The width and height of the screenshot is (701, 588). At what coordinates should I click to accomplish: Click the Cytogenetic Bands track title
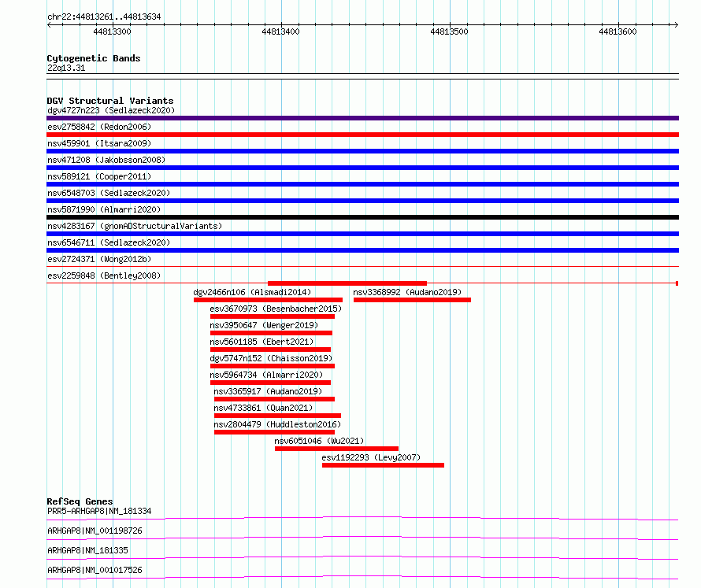[x=94, y=58]
